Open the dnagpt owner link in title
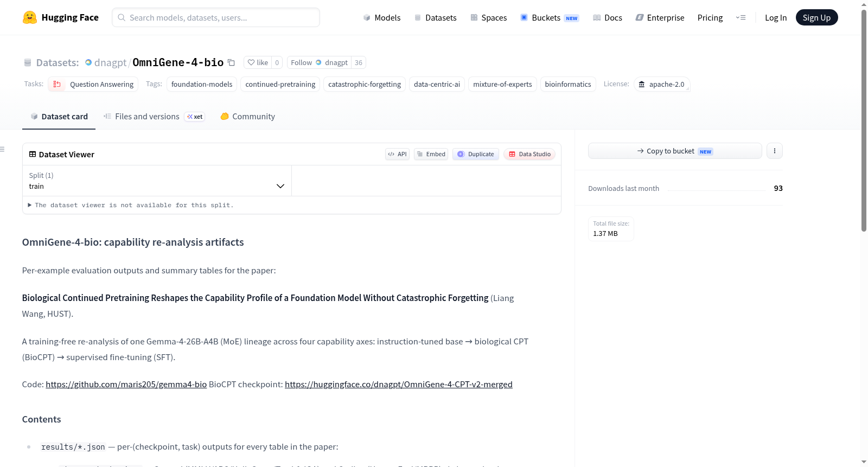The image size is (868, 467). tap(110, 62)
